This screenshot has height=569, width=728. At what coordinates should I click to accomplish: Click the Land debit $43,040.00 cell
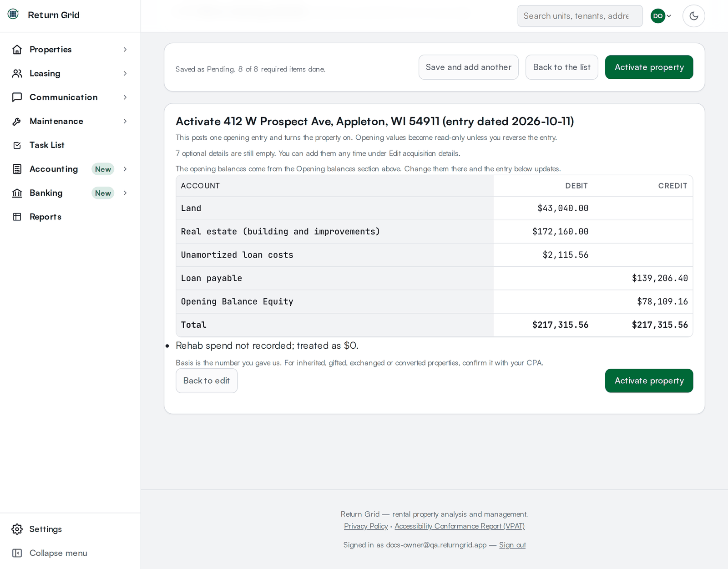click(x=563, y=208)
